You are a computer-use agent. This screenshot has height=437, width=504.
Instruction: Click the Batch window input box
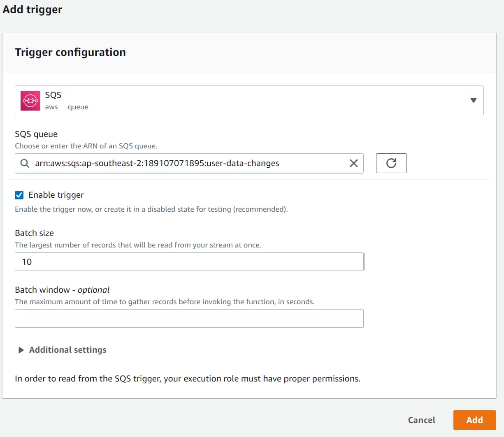[x=189, y=318]
